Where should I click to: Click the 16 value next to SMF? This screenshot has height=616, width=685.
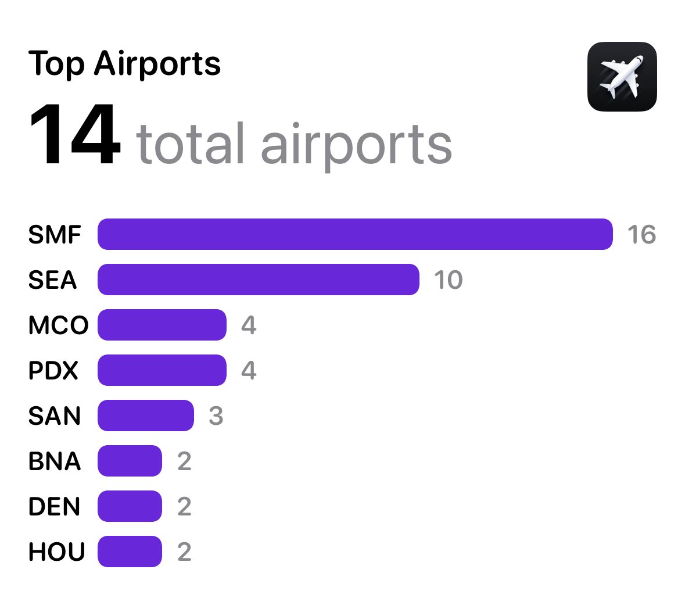click(x=642, y=235)
